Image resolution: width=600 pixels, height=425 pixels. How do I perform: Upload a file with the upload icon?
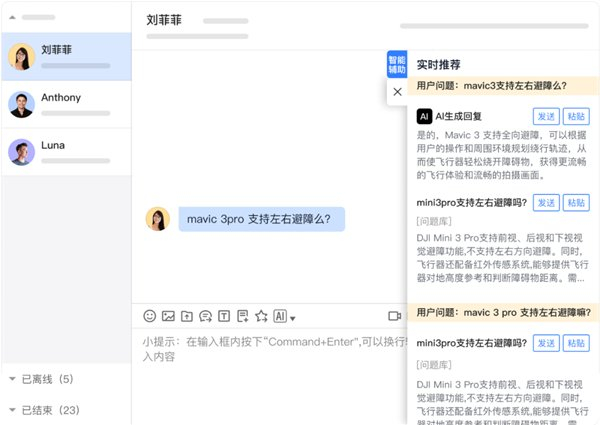tap(187, 316)
